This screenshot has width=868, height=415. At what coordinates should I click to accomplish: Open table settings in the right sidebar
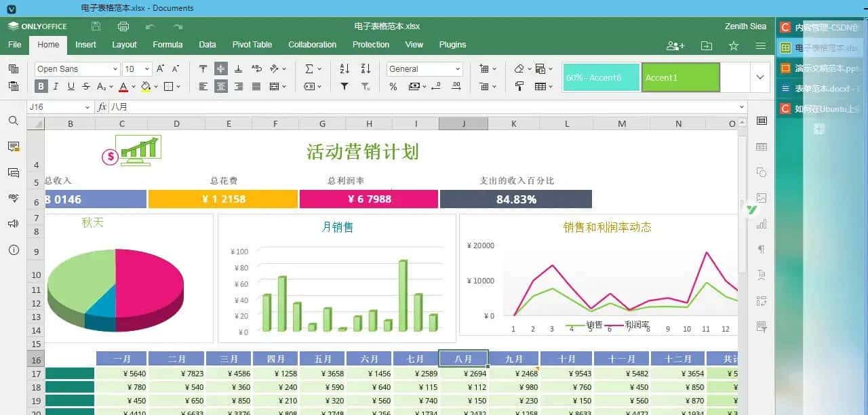click(761, 146)
